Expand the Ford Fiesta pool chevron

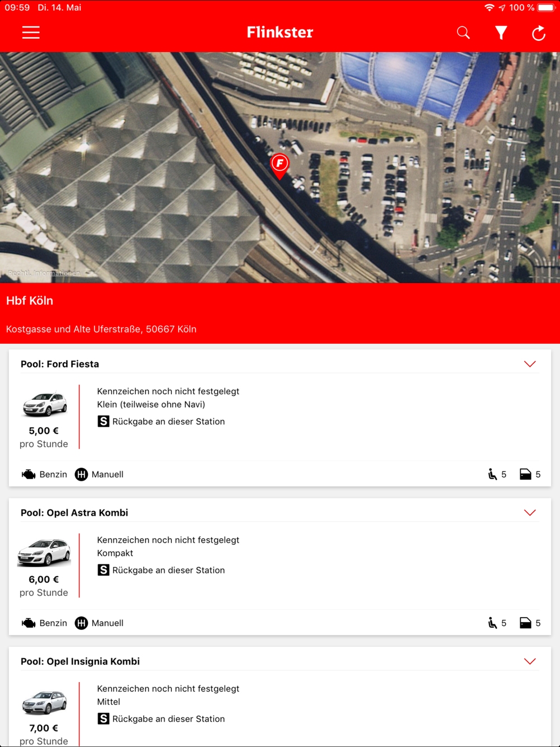pos(530,364)
